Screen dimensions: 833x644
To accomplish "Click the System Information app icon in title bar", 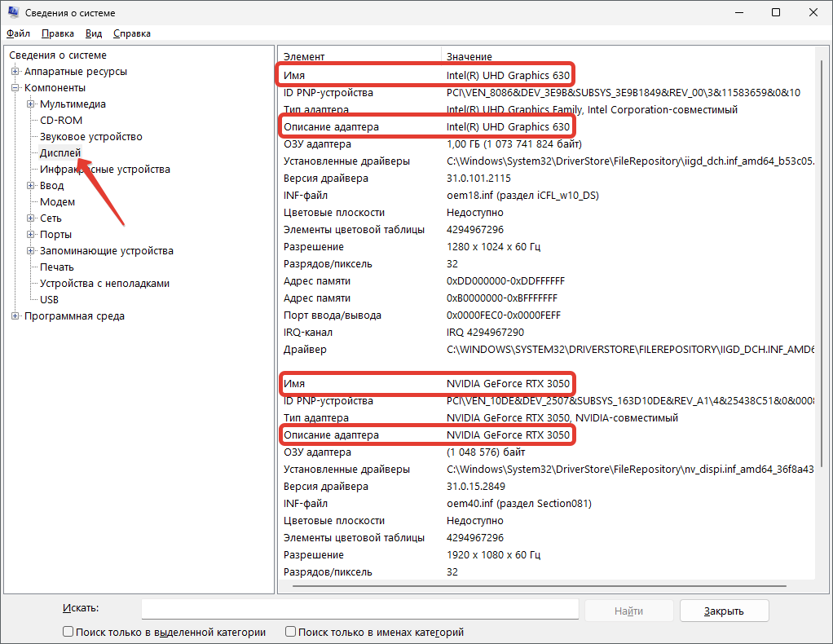I will click(14, 12).
